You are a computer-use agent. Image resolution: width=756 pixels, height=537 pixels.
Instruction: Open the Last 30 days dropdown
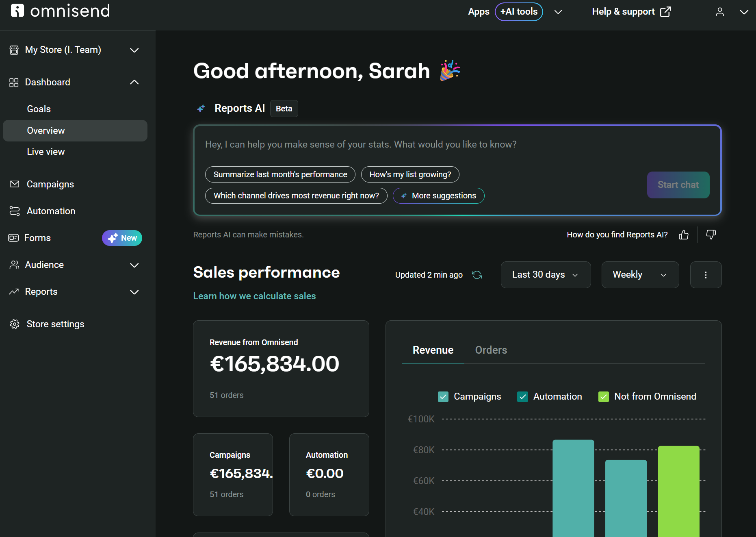(546, 275)
